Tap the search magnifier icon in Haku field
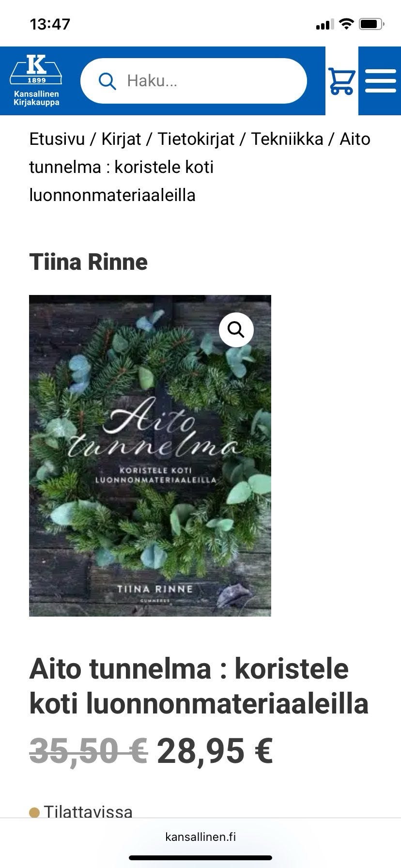This screenshot has height=868, width=401. point(107,81)
